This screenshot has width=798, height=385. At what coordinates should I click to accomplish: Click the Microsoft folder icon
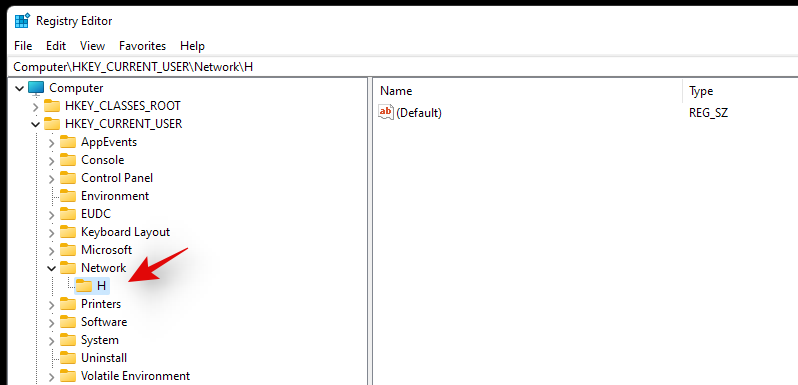tap(68, 250)
